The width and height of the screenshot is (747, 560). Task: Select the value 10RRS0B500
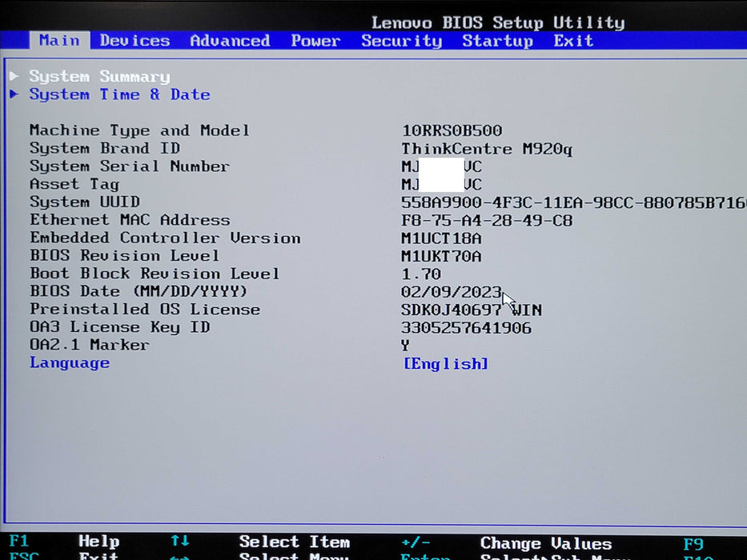(452, 130)
